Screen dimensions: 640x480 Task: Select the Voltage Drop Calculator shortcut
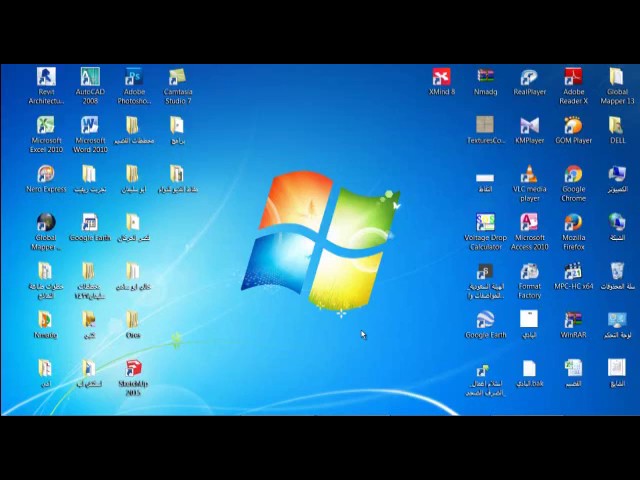tap(485, 231)
